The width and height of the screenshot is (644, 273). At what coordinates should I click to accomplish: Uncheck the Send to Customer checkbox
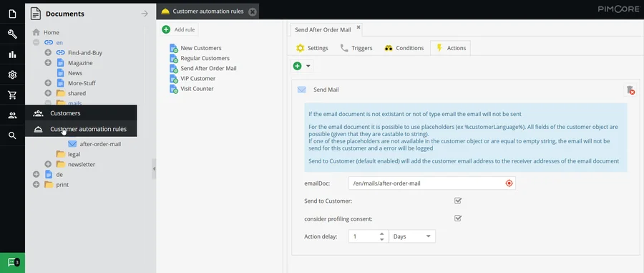coord(458,201)
